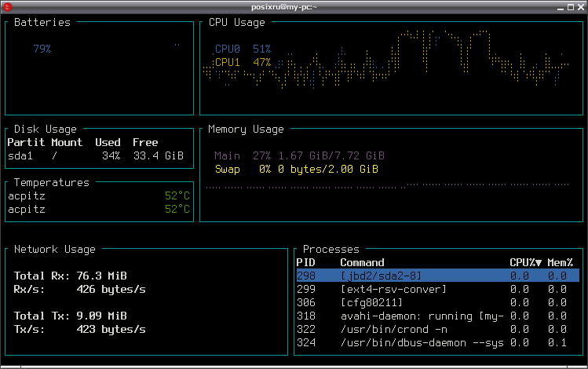Click the Free column header in Disk Usage
588x369 pixels.
coord(145,143)
